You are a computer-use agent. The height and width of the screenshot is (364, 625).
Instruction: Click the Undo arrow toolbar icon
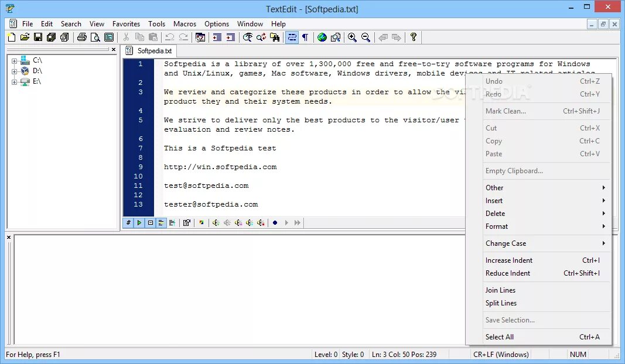tap(170, 37)
